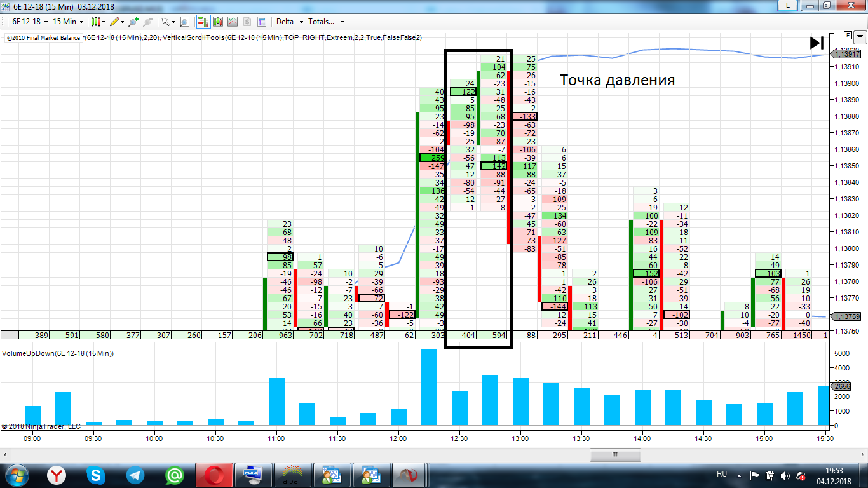
Task: Click the greyed zoom out magnifier icon
Action: pyautogui.click(x=148, y=22)
